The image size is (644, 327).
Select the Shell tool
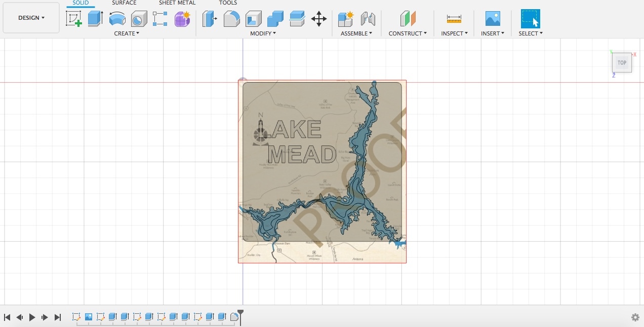pos(253,19)
